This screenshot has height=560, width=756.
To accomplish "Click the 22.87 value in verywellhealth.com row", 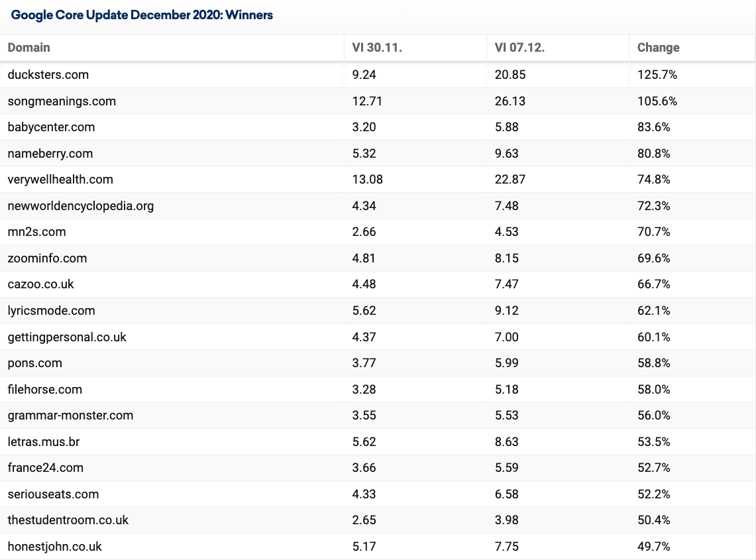I will [x=510, y=180].
